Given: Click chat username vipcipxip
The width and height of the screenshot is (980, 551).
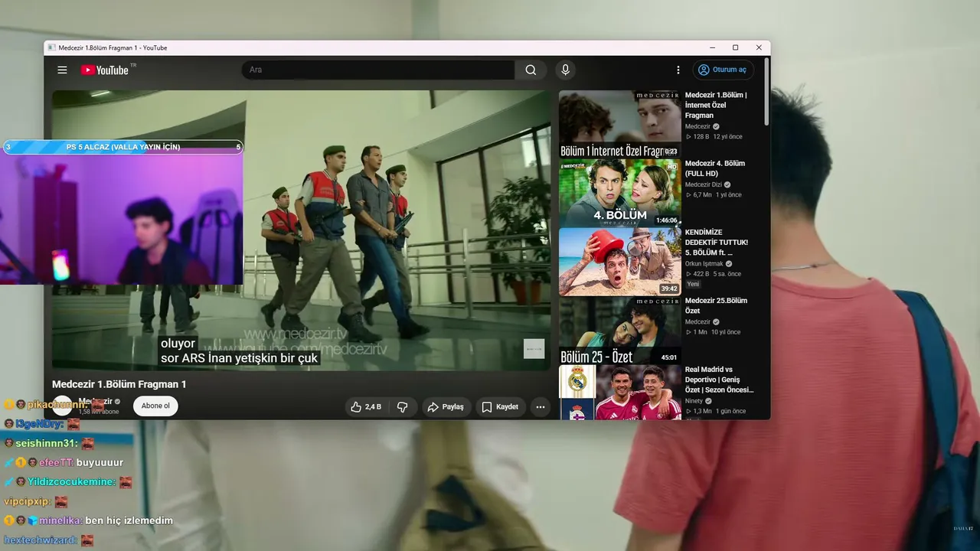Looking at the screenshot, I should [27, 502].
